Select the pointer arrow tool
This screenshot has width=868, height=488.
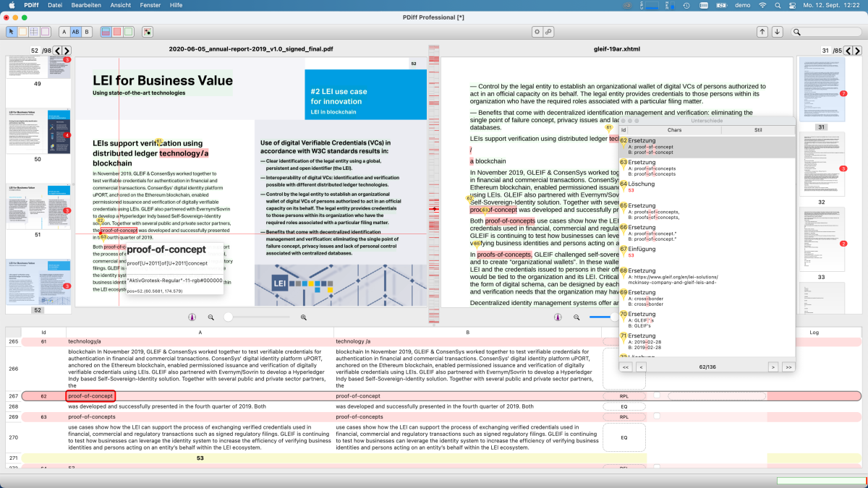pyautogui.click(x=11, y=32)
